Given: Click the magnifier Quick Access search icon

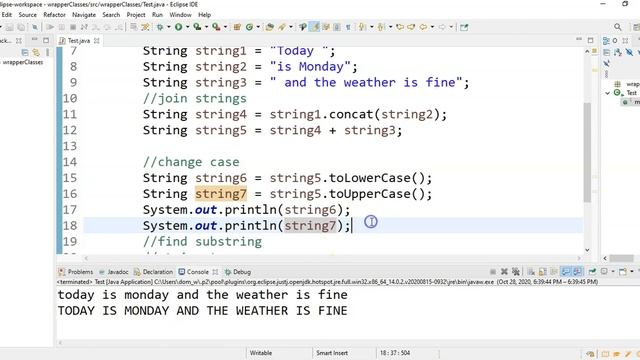Looking at the screenshot, I should [x=618, y=27].
